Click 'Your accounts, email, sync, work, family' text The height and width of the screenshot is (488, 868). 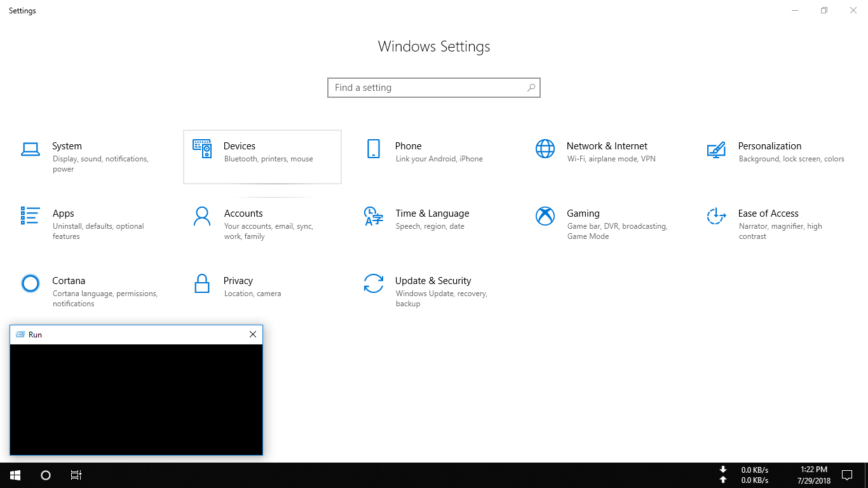(269, 231)
